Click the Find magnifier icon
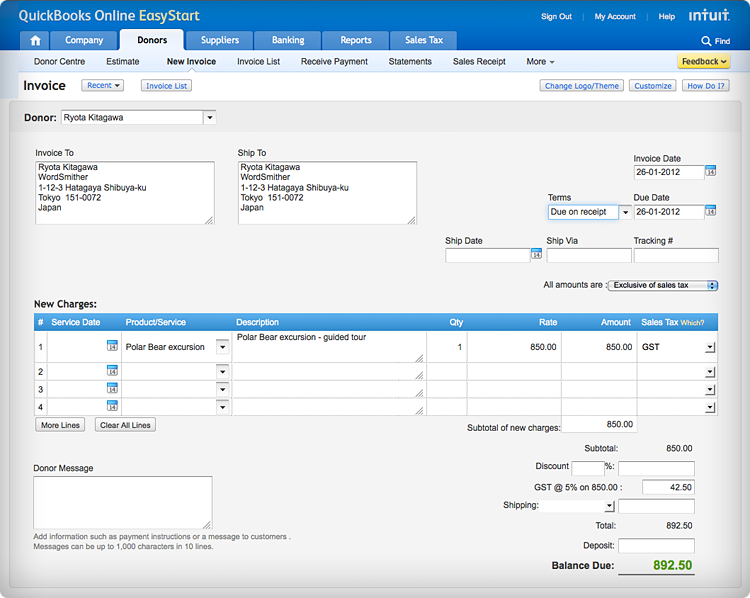 pyautogui.click(x=706, y=41)
